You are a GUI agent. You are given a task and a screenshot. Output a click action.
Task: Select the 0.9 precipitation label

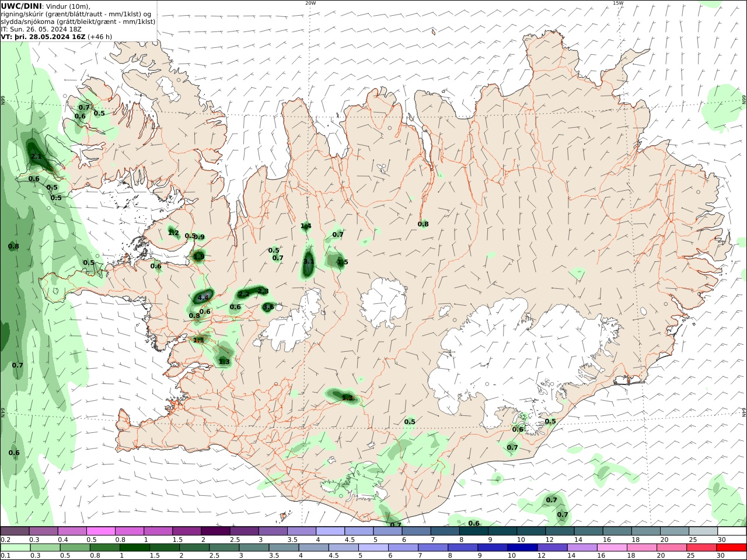pyautogui.click(x=200, y=236)
